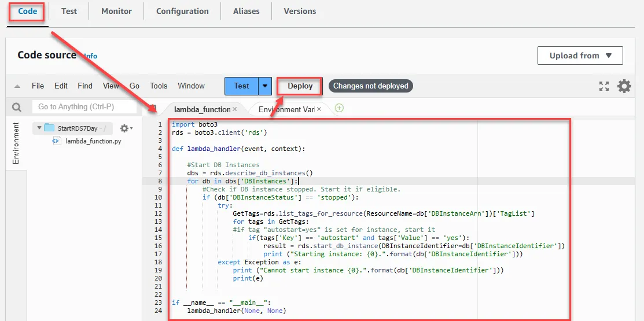
Task: Collapse the menu bar with up arrow
Action: pyautogui.click(x=17, y=86)
